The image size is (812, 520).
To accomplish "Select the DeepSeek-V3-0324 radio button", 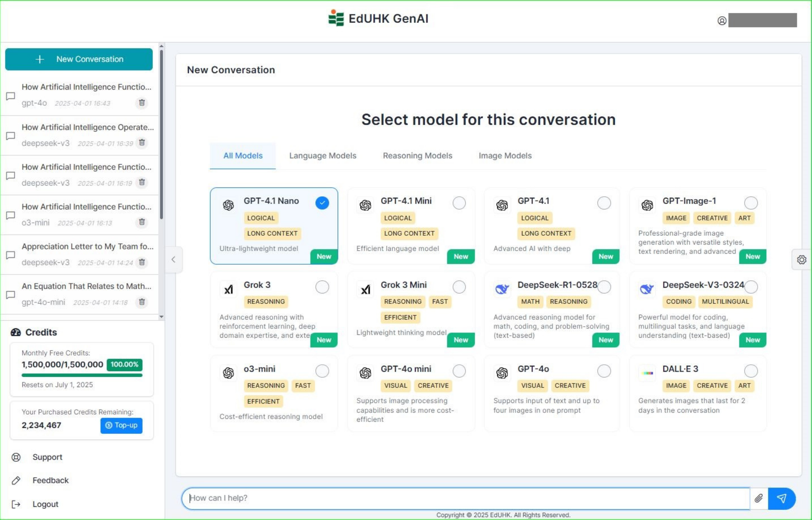I will (751, 287).
